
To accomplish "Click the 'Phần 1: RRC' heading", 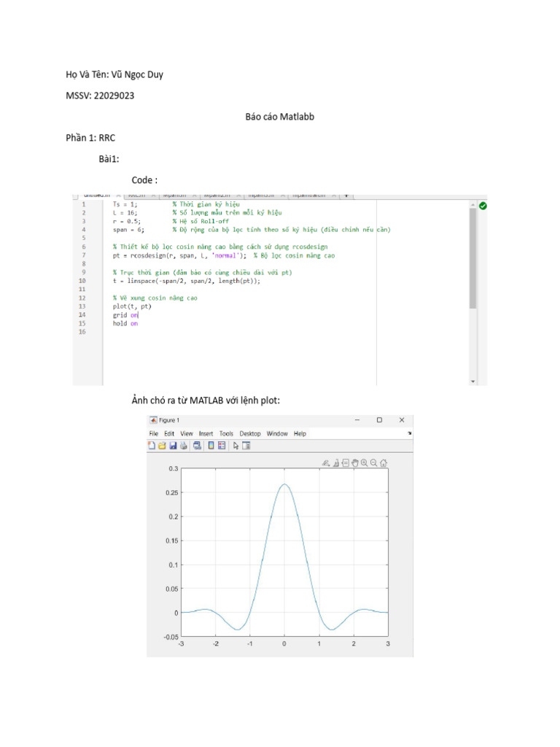I will coord(90,138).
